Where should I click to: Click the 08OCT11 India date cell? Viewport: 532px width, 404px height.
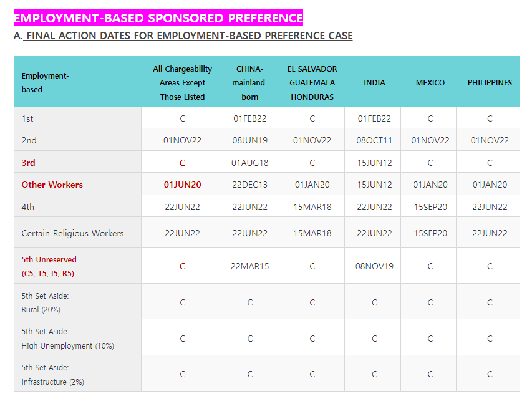click(374, 140)
